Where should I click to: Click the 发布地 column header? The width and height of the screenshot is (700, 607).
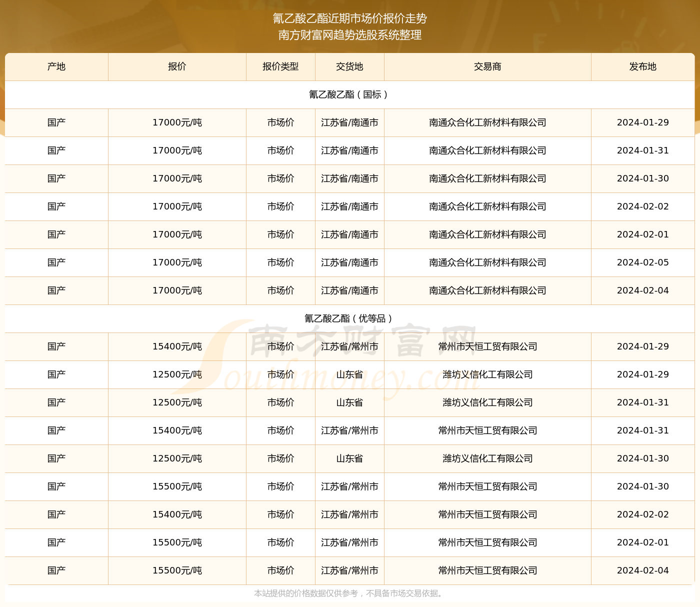pyautogui.click(x=642, y=66)
